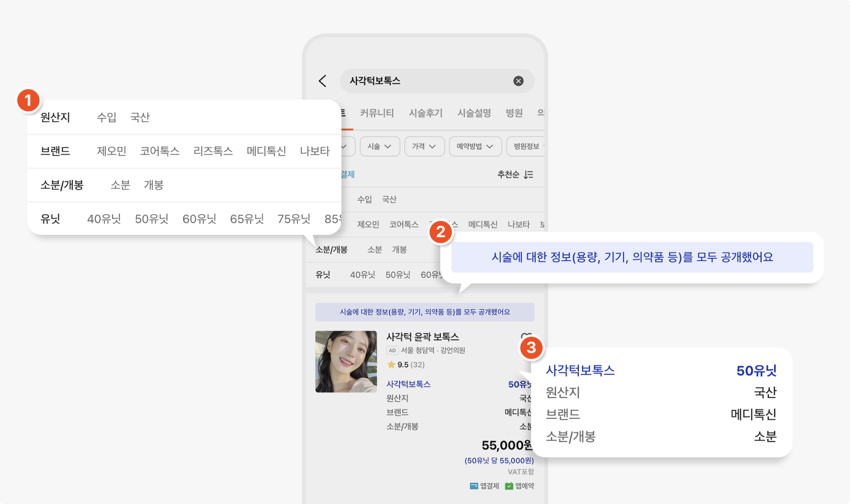
Task: Click the 앱결제 card icon
Action: point(474,486)
